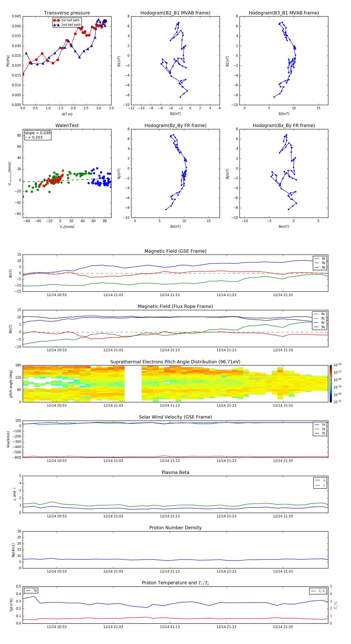Click the "Hodogram(B3_B1 MVAB frame)" title

284,13
